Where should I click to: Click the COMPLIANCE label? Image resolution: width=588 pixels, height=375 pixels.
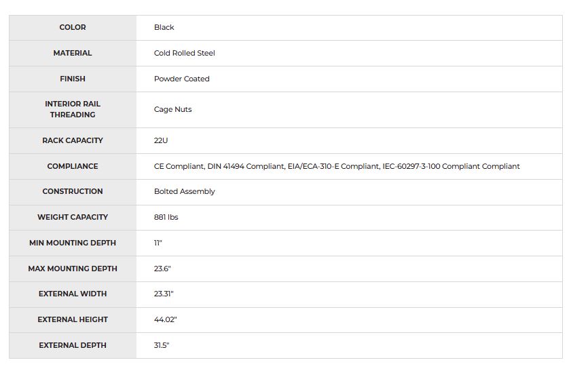pyautogui.click(x=73, y=166)
